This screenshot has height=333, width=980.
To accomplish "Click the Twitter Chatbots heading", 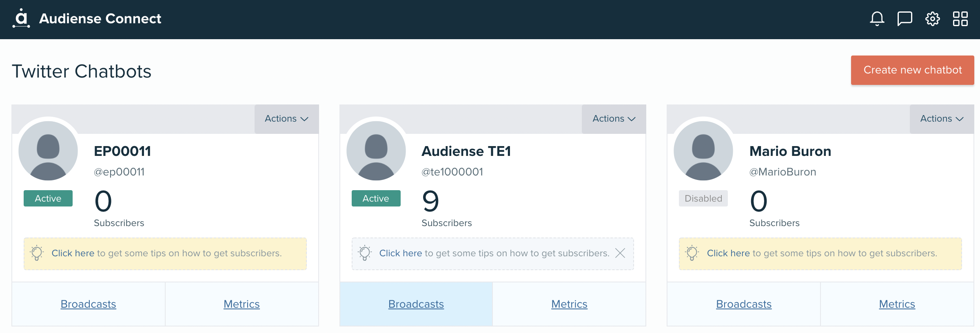I will tap(82, 71).
